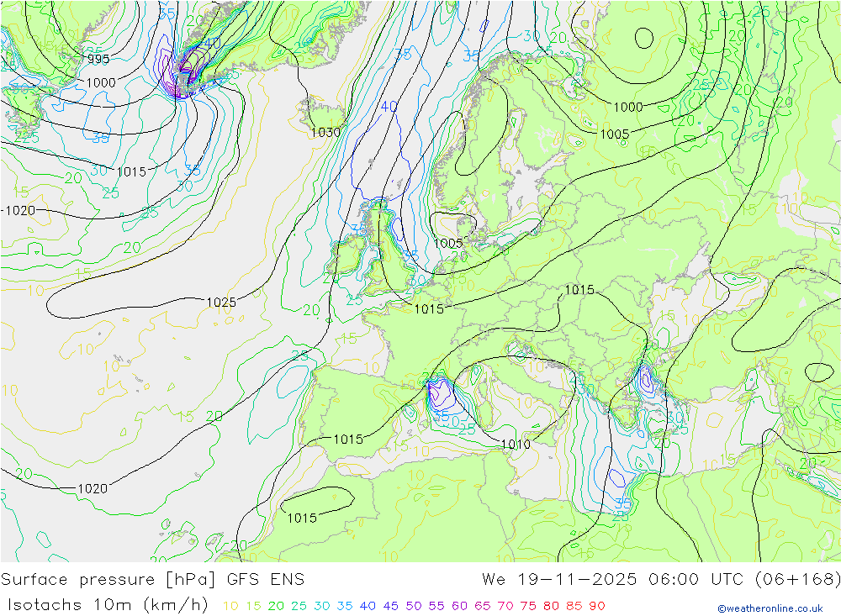The width and height of the screenshot is (841, 616).
Task: Click the 995 isobar label near Greenland
Action: (x=98, y=59)
